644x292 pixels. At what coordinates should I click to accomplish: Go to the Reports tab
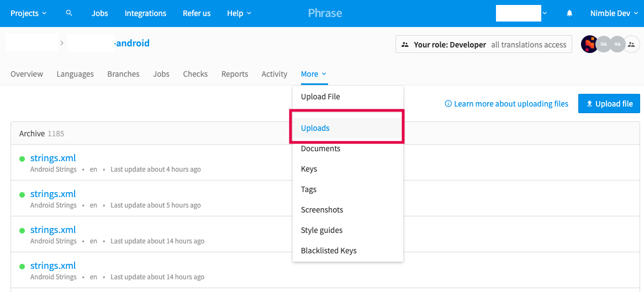[x=235, y=74]
